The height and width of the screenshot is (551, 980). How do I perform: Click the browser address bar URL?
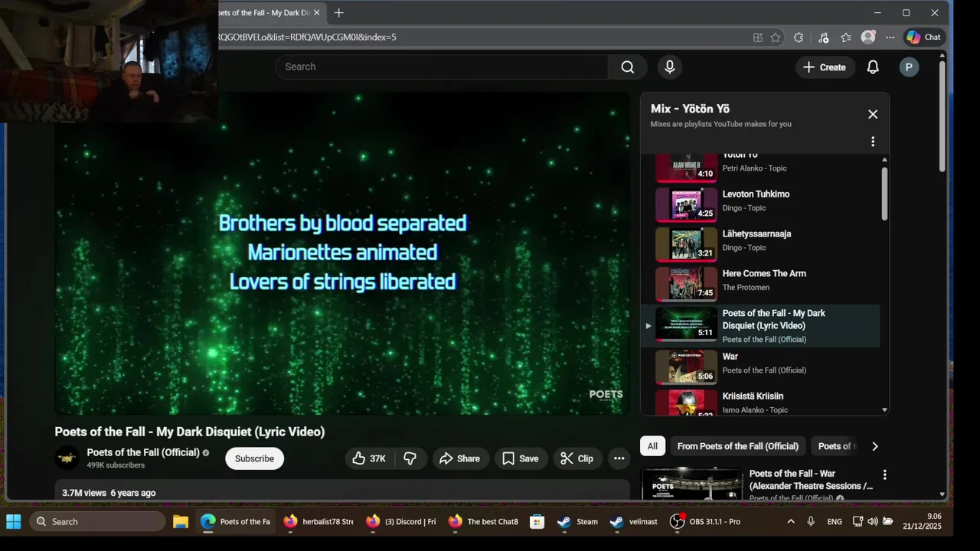pyautogui.click(x=306, y=37)
